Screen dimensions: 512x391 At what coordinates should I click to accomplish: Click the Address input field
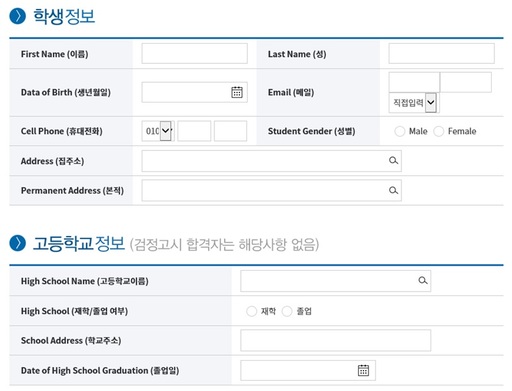tap(271, 161)
